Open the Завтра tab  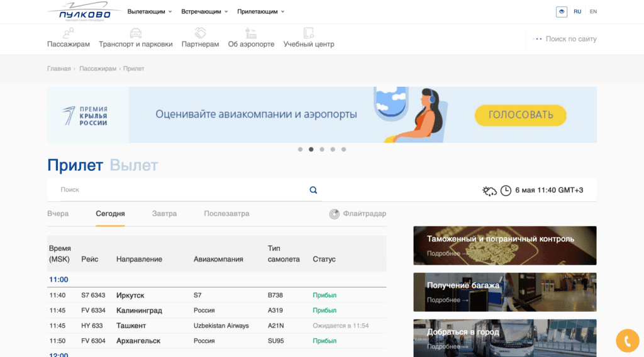click(164, 214)
